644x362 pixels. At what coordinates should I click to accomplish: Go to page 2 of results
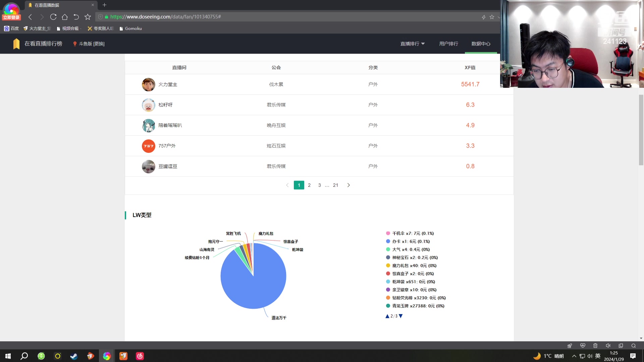pos(309,185)
